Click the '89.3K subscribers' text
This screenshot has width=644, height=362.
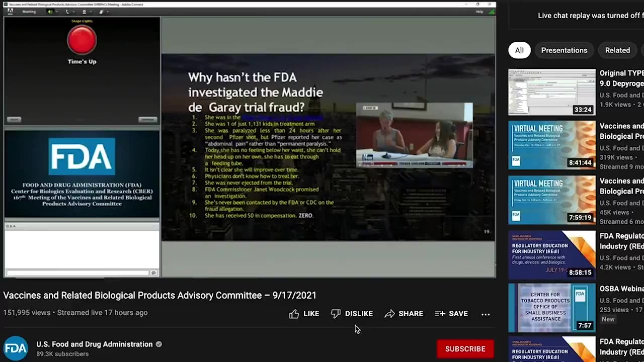(x=62, y=354)
